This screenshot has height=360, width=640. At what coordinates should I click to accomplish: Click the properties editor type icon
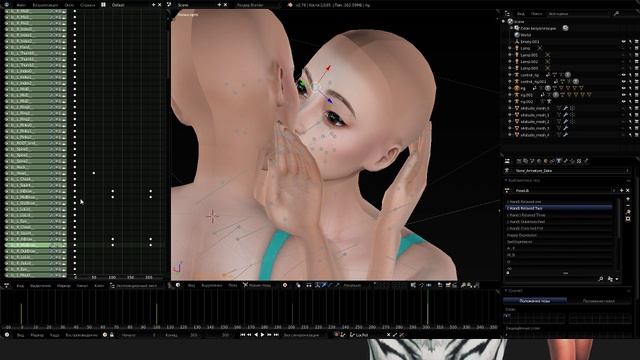[x=507, y=161]
